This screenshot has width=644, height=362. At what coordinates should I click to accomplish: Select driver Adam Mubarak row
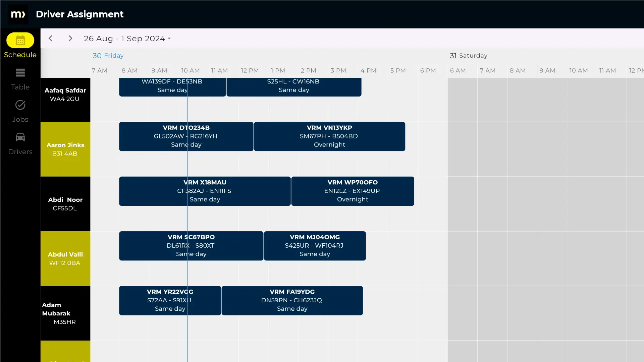[x=65, y=313]
